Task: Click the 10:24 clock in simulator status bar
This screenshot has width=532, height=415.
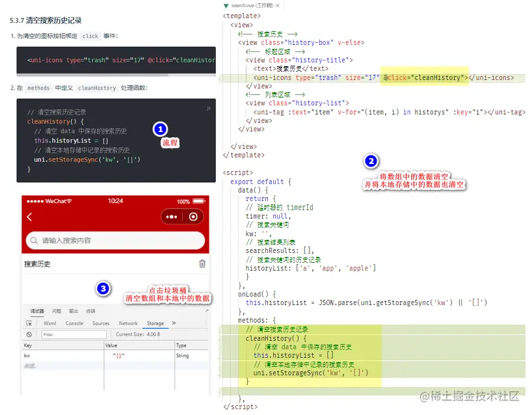Action: [115, 201]
